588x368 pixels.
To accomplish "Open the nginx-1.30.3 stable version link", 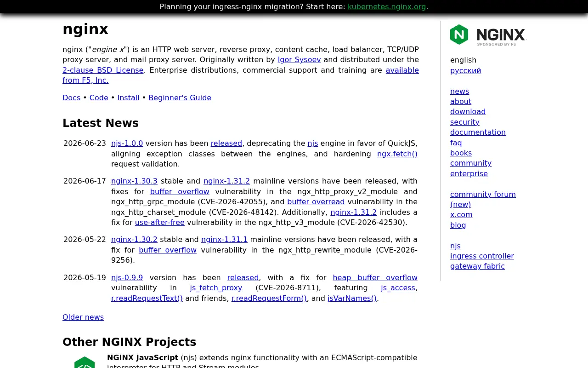I will pos(134,181).
